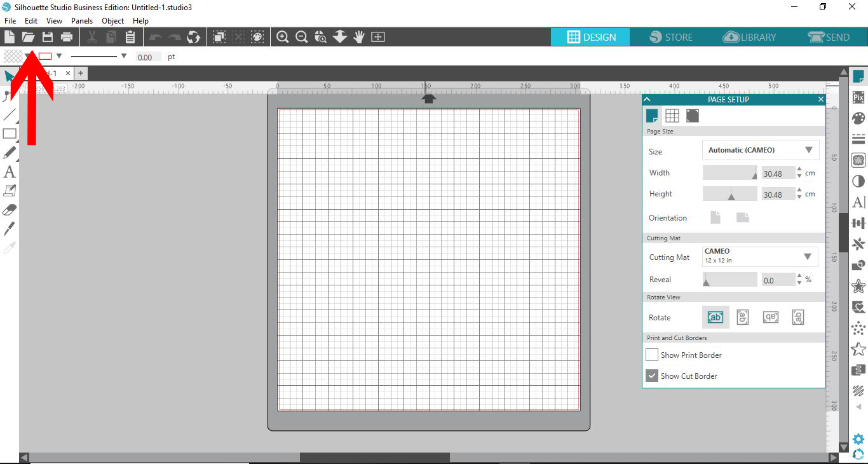Viewport: 868px width, 464px height.
Task: Enable the Show Print Border checkbox
Action: point(652,355)
